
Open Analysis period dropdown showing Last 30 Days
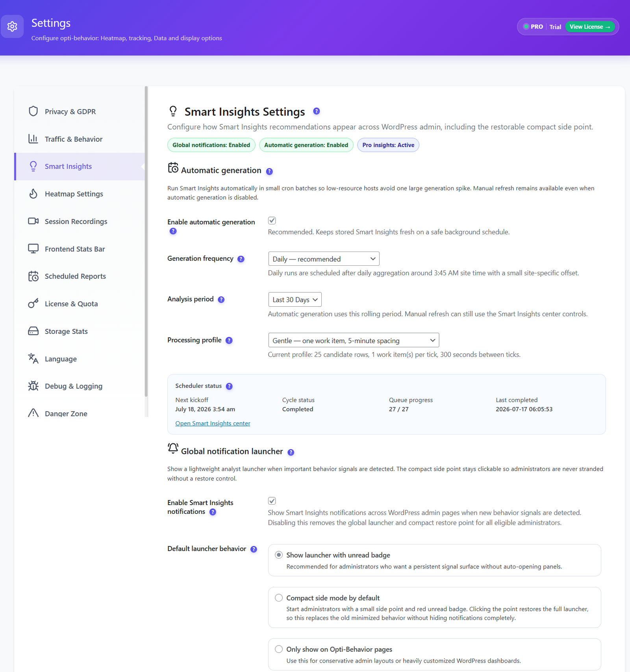coord(295,300)
